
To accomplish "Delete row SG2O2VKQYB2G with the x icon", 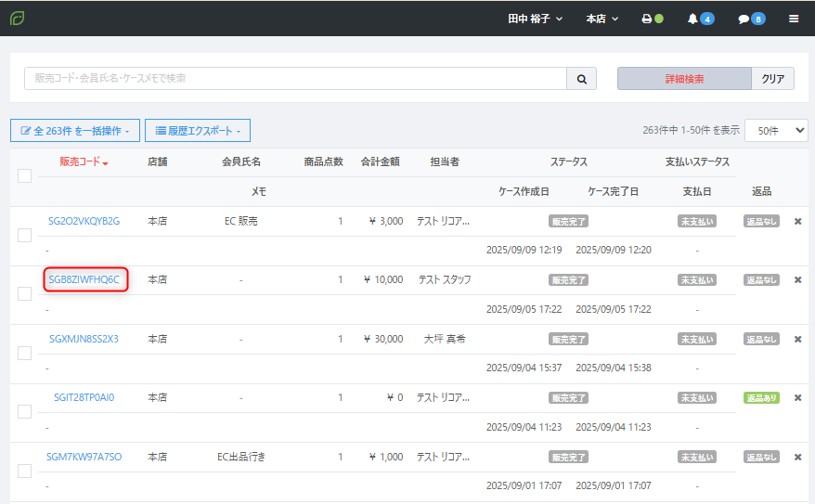I will 797,221.
